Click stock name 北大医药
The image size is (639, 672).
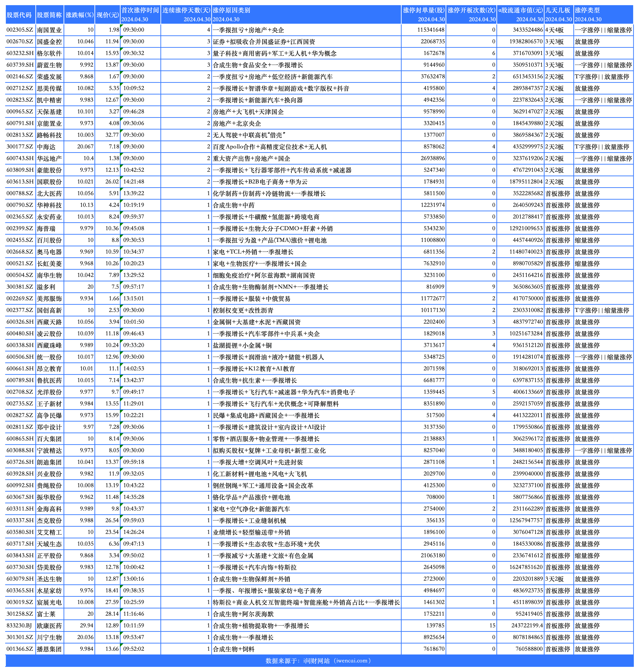tap(49, 193)
